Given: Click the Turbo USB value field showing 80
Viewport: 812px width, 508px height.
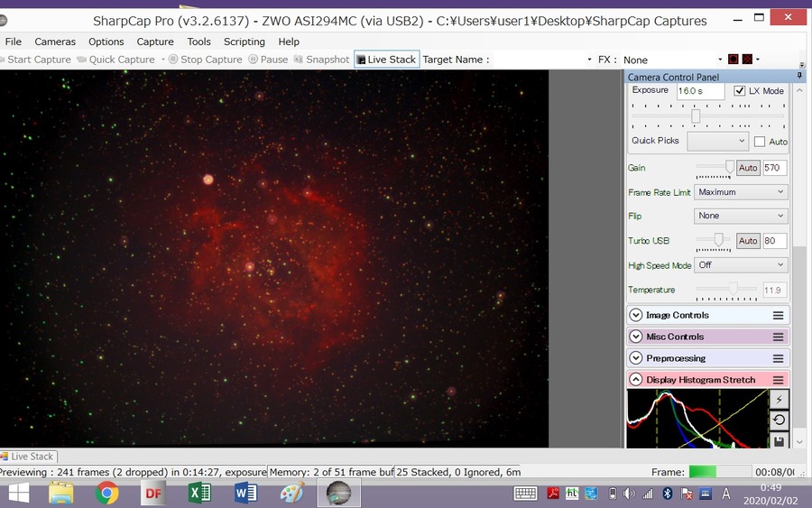Looking at the screenshot, I should [x=775, y=241].
